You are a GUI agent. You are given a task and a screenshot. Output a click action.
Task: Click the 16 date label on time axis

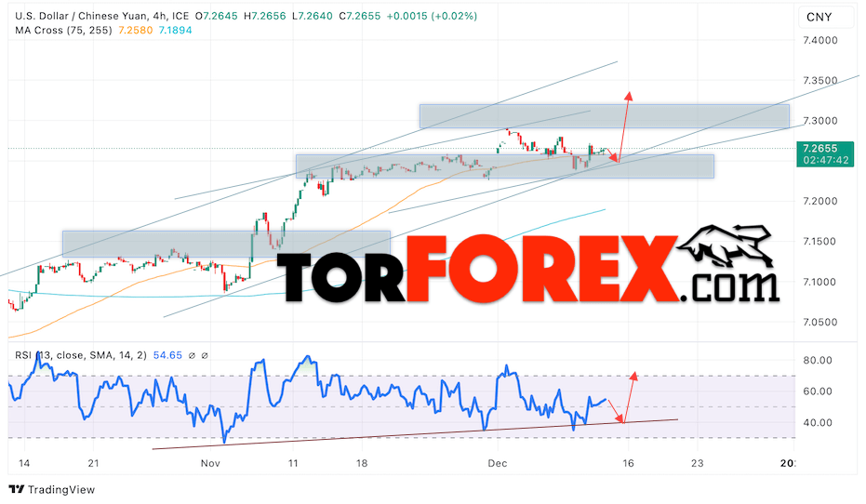627,463
